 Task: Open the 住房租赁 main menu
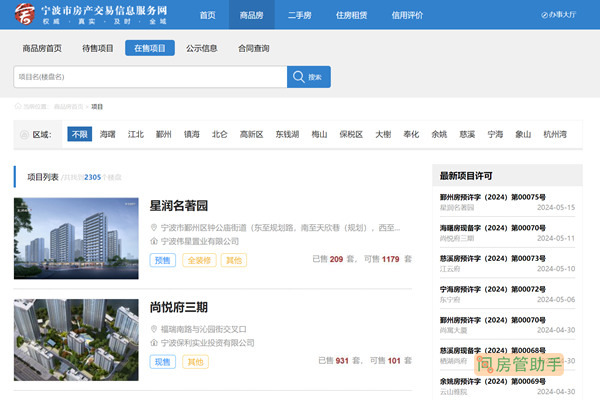352,15
